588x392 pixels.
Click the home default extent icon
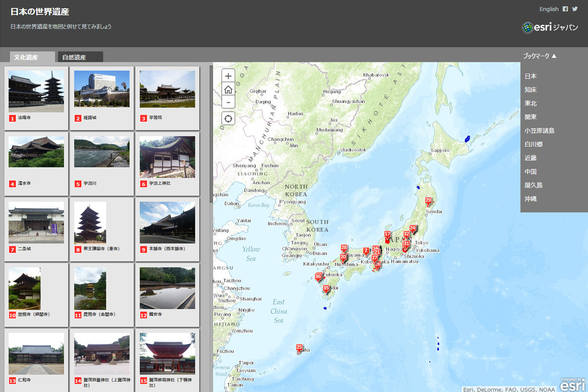click(x=228, y=89)
